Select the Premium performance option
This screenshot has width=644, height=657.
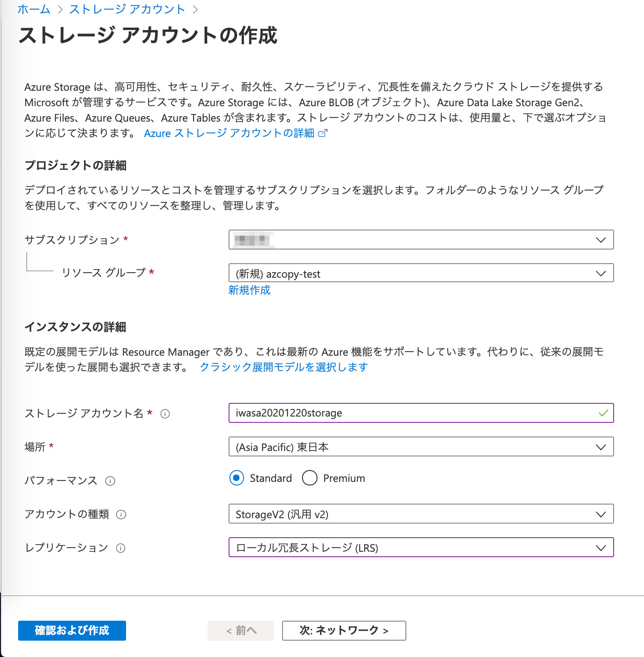point(310,478)
